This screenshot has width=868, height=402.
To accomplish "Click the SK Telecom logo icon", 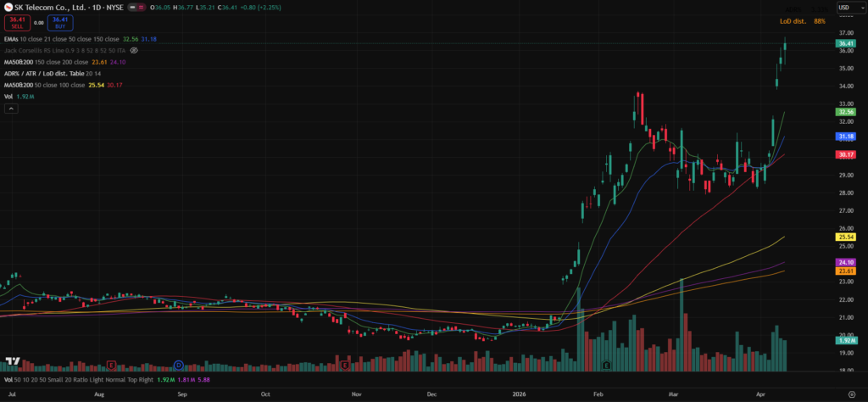I will [x=8, y=8].
